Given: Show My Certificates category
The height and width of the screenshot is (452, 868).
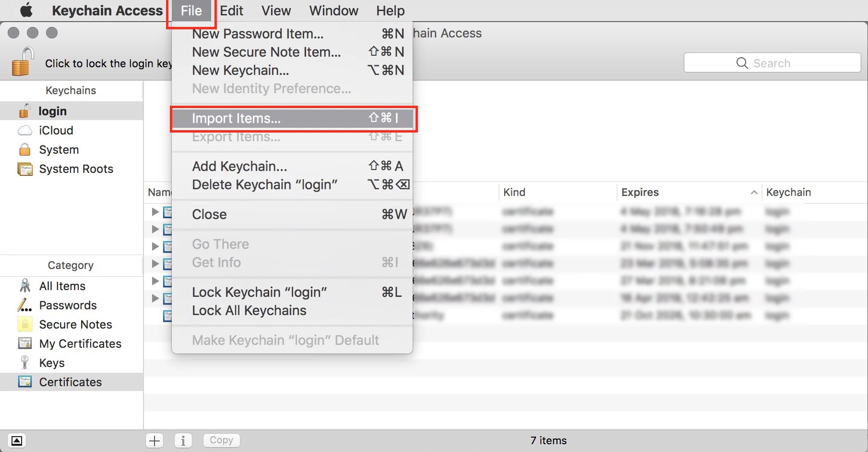Looking at the screenshot, I should (x=71, y=343).
